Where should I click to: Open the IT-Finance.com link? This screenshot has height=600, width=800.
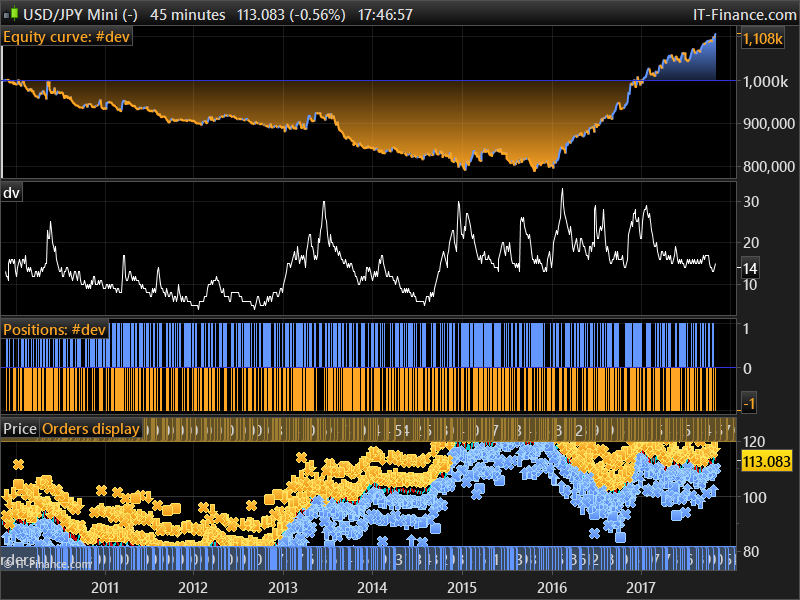coord(744,15)
